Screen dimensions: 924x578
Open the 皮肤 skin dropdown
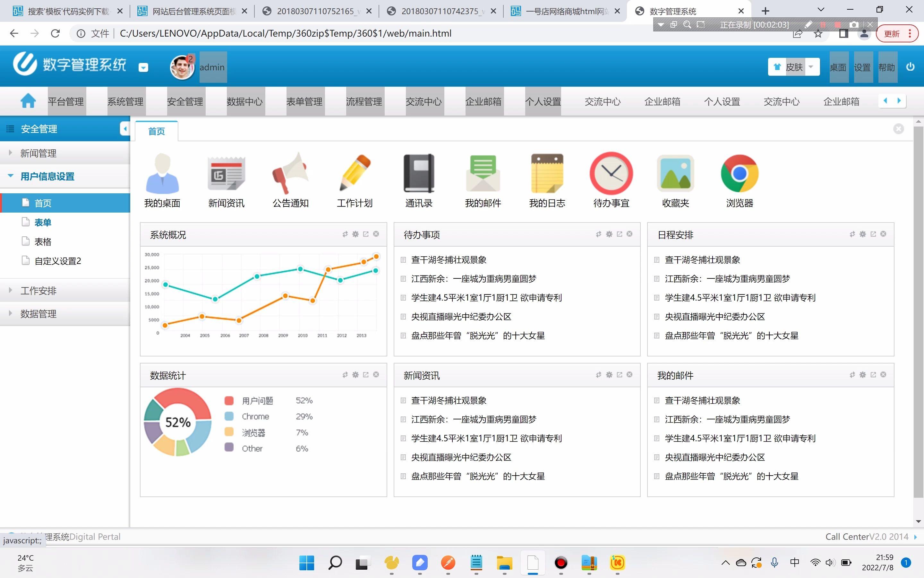coord(794,67)
